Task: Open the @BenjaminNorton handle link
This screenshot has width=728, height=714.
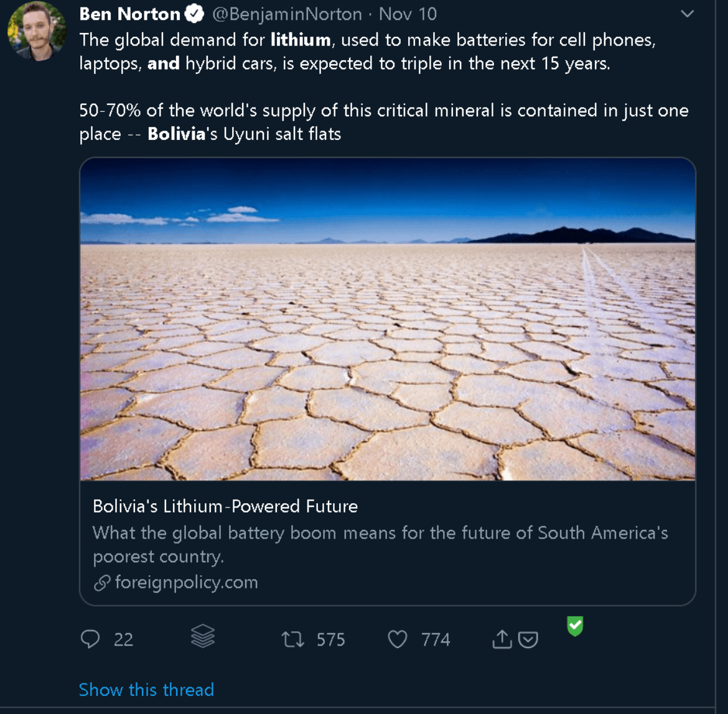Action: [x=287, y=14]
